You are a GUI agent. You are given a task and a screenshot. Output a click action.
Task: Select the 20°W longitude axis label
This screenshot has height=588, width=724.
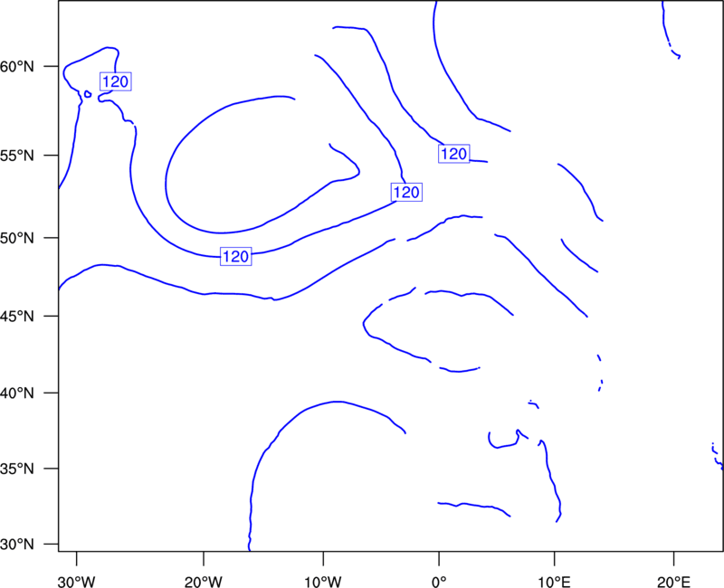(204, 582)
